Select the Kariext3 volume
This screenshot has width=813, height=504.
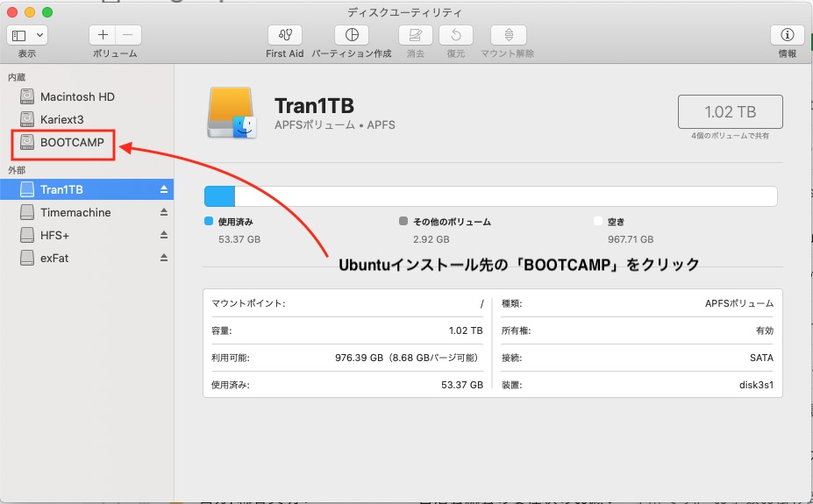(87, 120)
